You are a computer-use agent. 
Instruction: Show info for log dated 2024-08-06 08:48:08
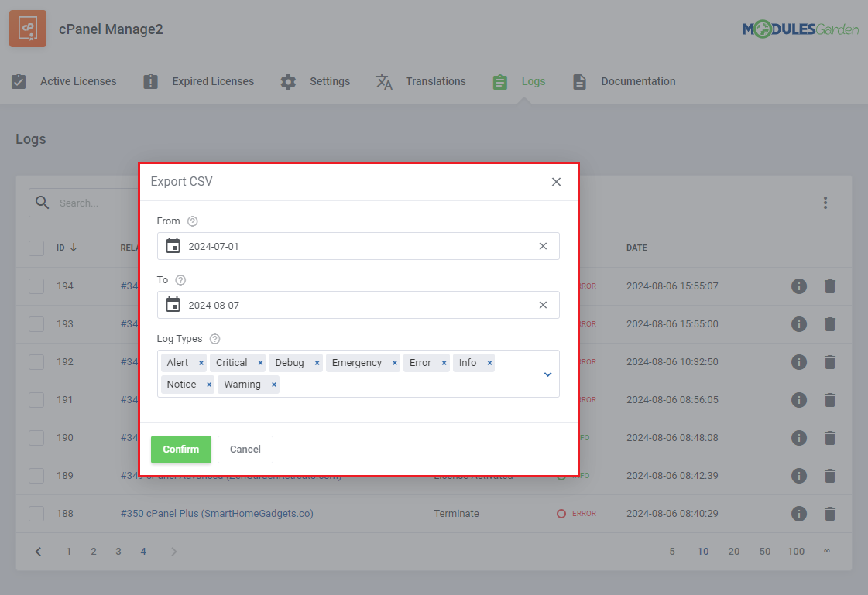coord(799,438)
